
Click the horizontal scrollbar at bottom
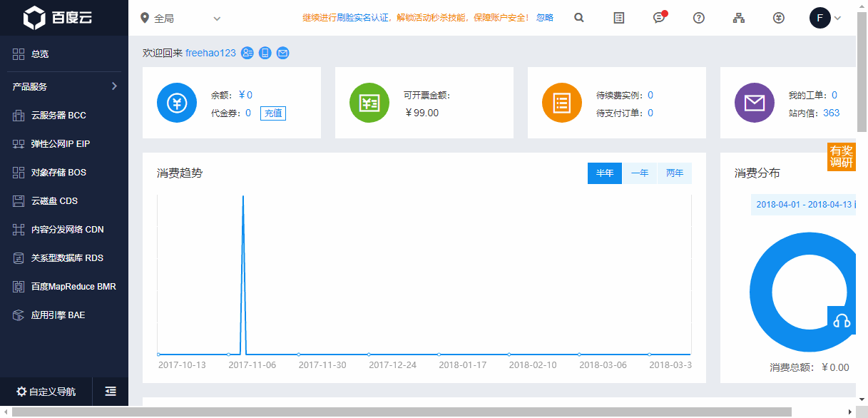(x=428, y=412)
